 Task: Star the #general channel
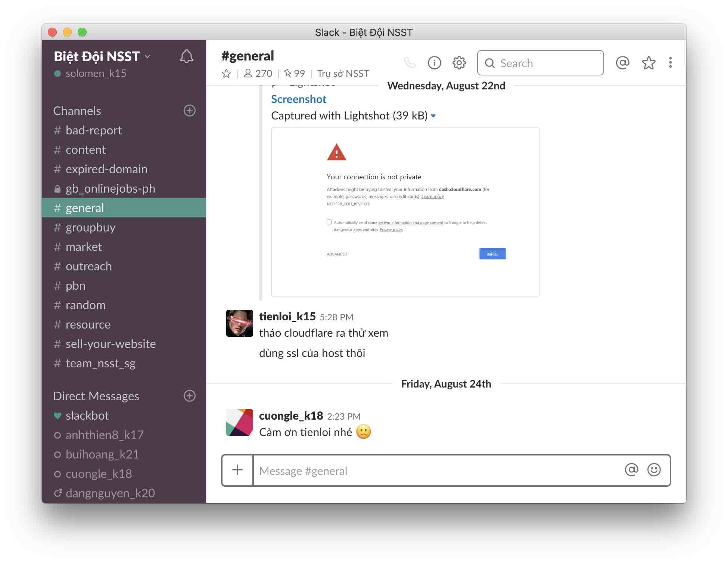point(226,74)
